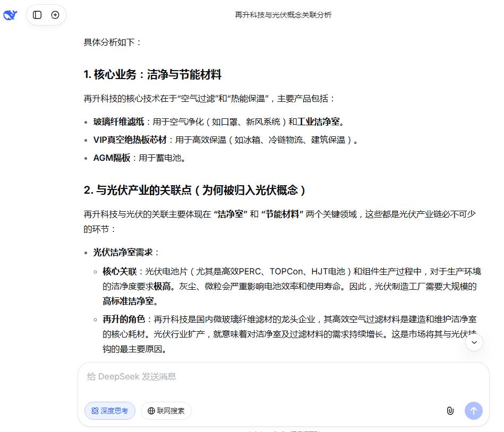Click the chat title 再升科技与光伏概念关联分析
Screen dimensions: 504x432
click(x=283, y=15)
